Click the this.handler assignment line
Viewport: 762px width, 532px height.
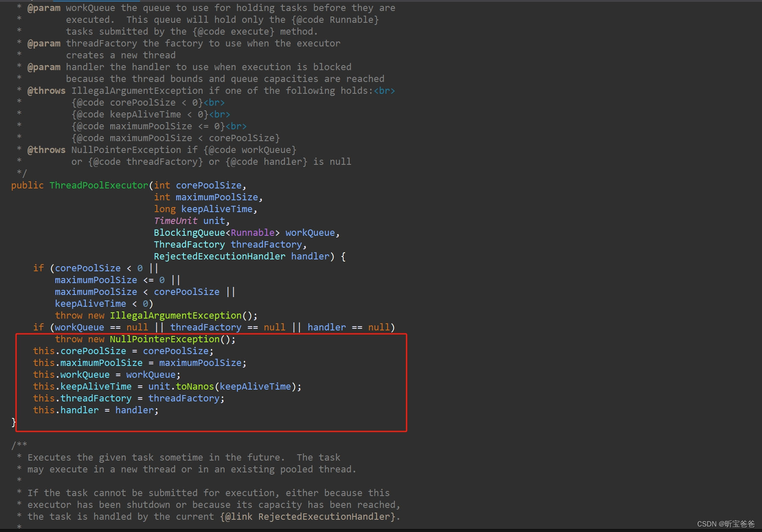click(96, 410)
